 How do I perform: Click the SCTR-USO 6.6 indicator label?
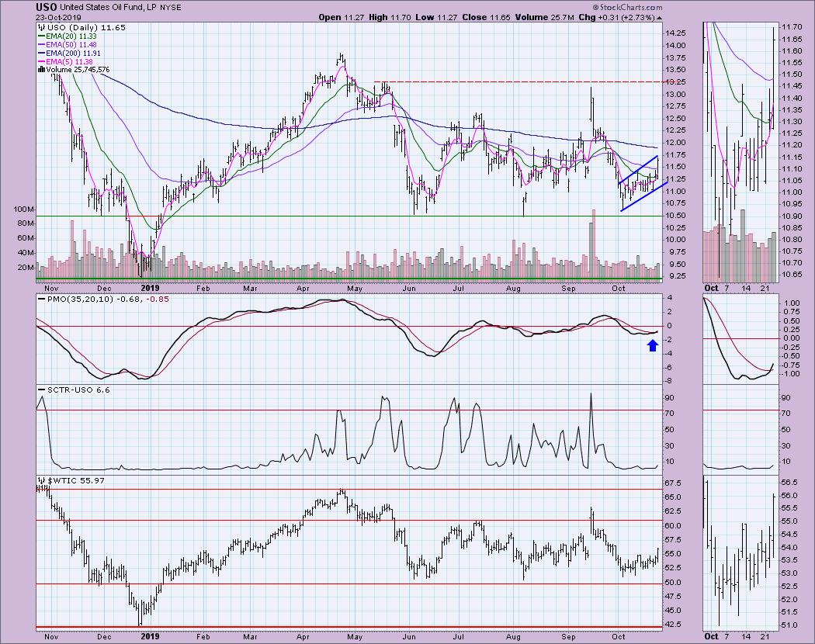coord(74,390)
